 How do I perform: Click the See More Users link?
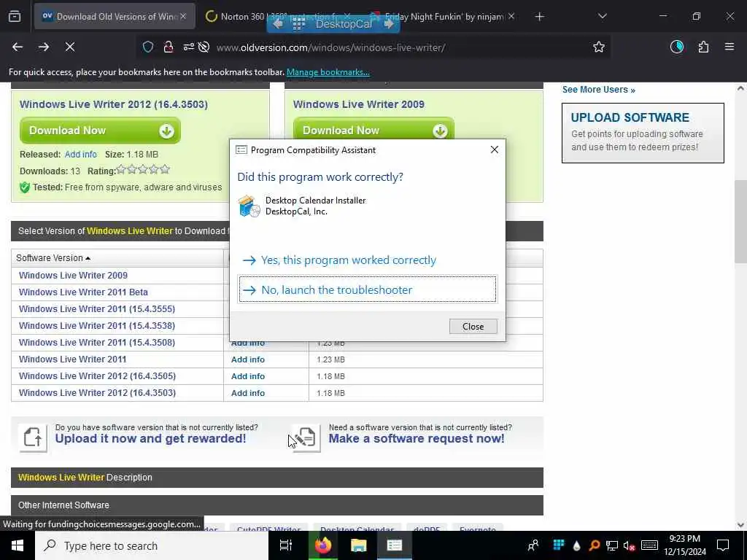coord(598,90)
